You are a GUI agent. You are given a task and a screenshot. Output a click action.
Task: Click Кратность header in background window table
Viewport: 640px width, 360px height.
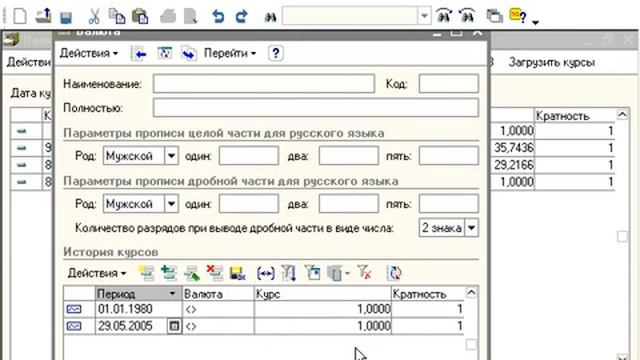(x=574, y=116)
